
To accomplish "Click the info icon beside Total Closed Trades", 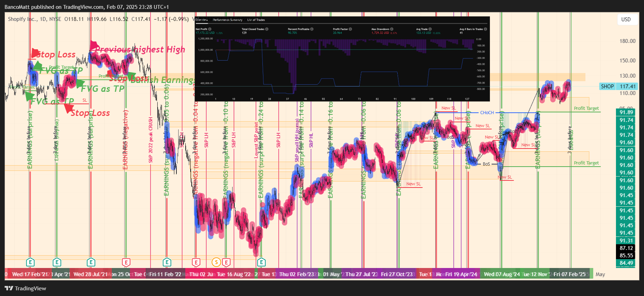I will [267, 29].
